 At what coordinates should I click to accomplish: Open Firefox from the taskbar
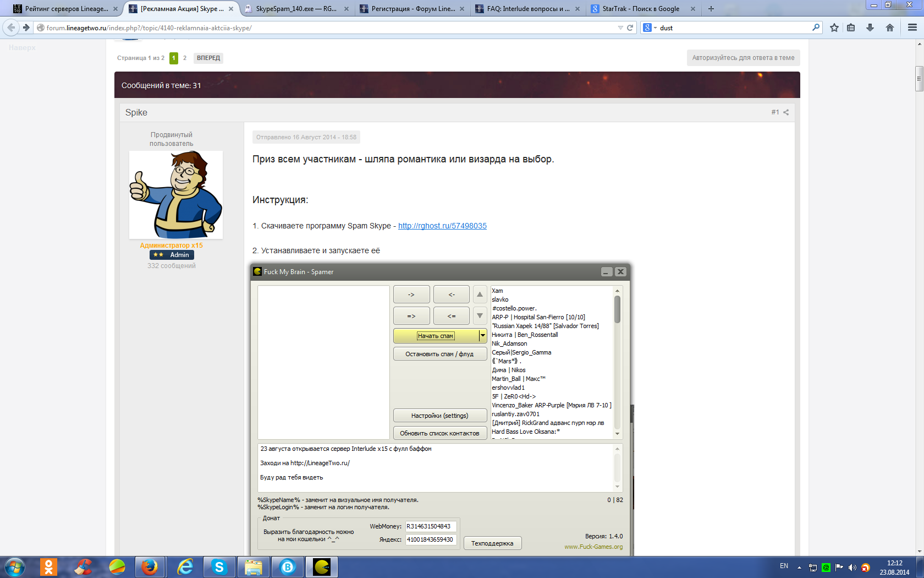[x=150, y=567]
